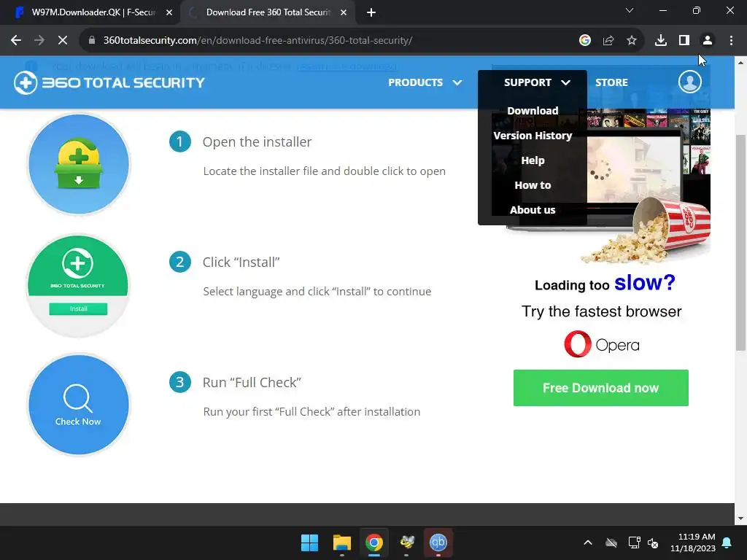This screenshot has height=560, width=747.
Task: Stop page loading with the X button
Action: [63, 41]
